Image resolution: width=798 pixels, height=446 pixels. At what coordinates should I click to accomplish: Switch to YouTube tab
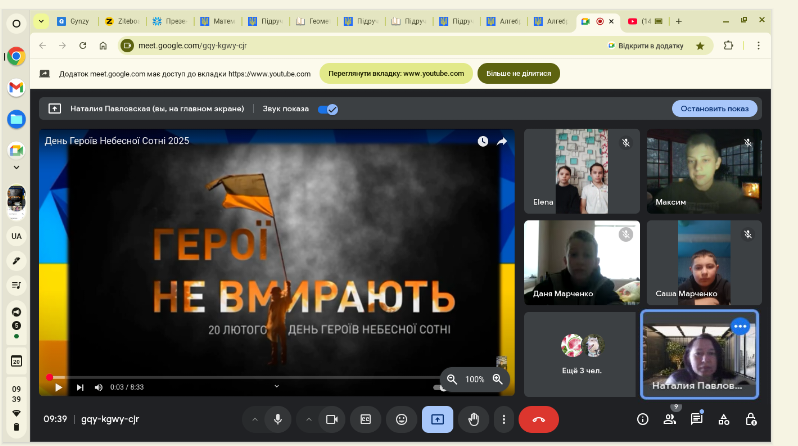(645, 21)
